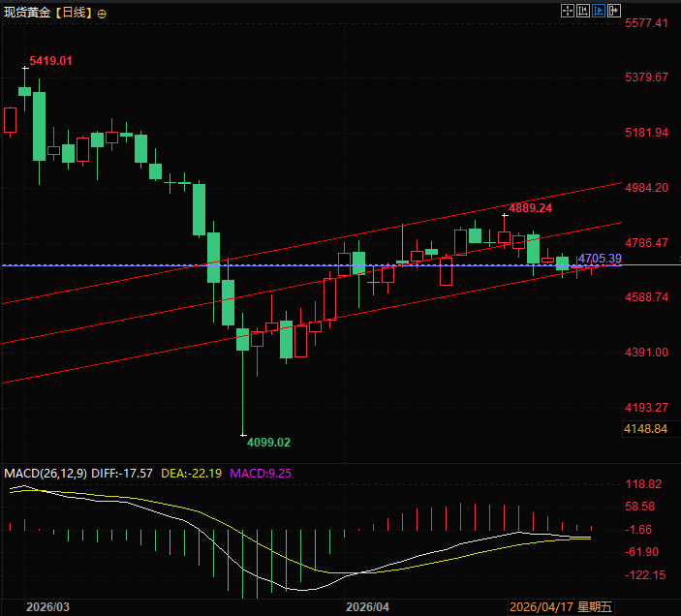The image size is (681, 616).
Task: Click the 4588.74 price axis value
Action: [x=646, y=297]
